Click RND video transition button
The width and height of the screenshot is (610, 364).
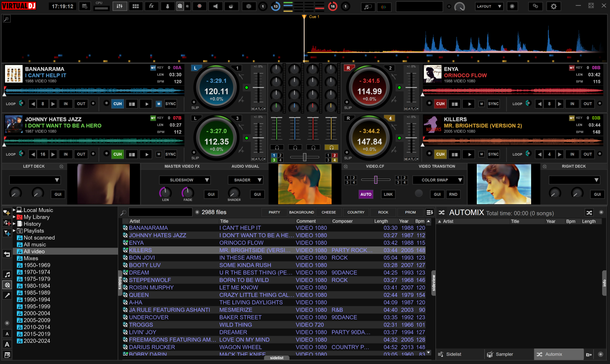(x=453, y=194)
